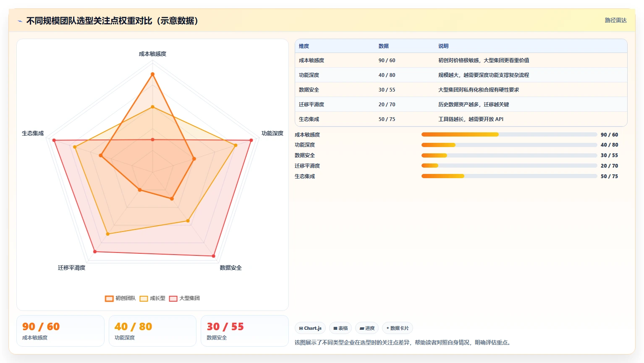Click the radar axis label 生态集成
The image size is (644, 363).
coord(33,133)
